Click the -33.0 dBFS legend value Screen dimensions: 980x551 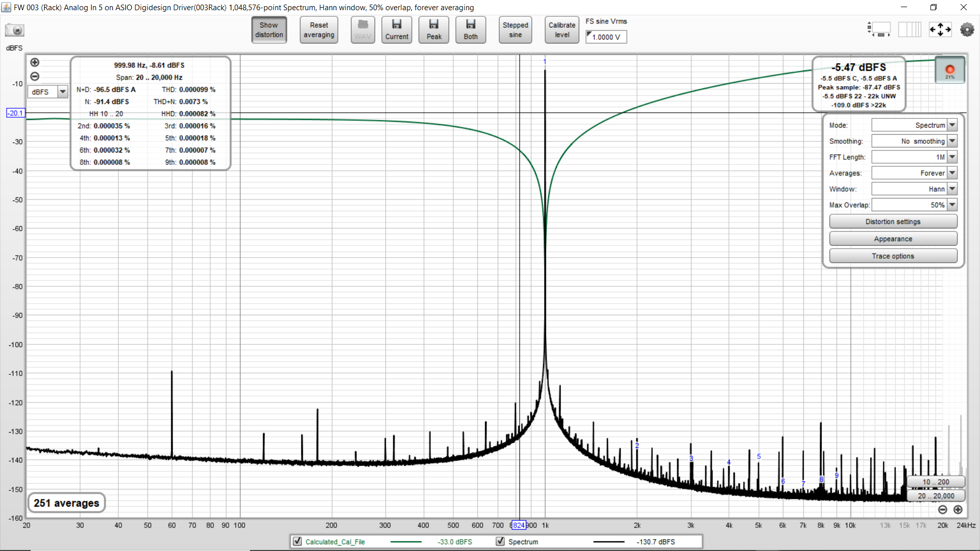(x=455, y=542)
